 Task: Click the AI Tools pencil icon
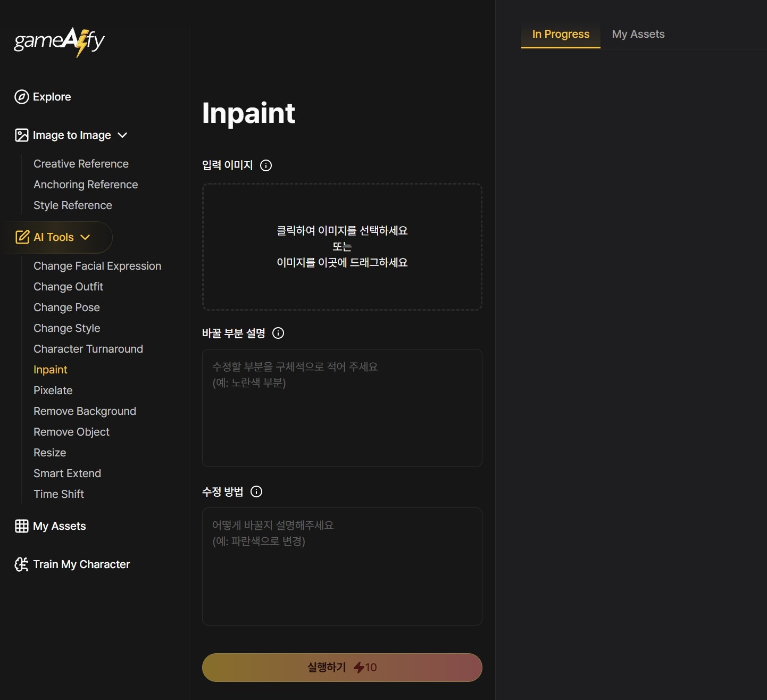(x=22, y=237)
